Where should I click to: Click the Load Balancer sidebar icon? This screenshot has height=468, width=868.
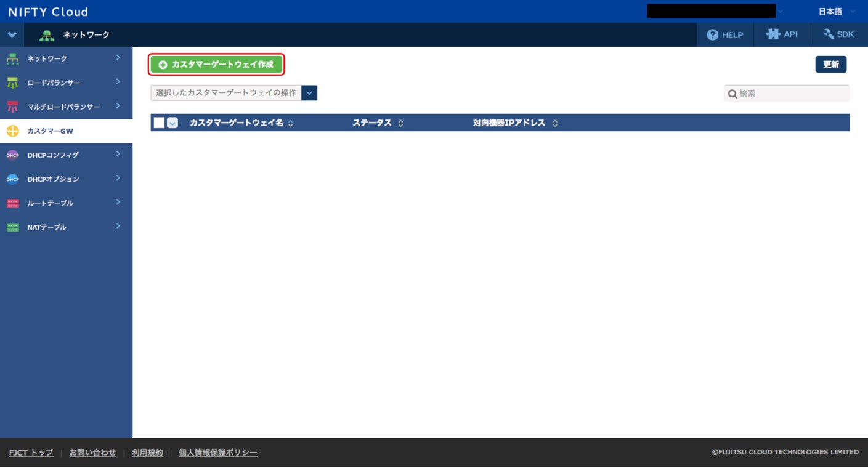12,83
